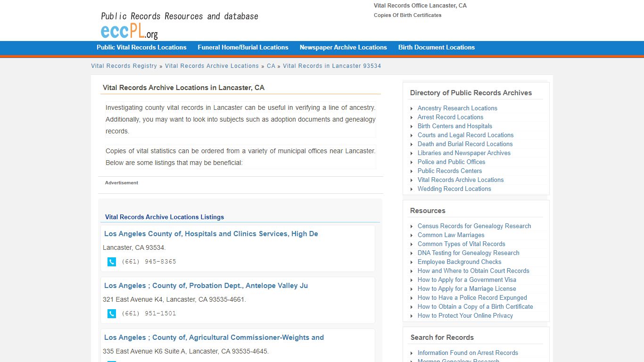Viewport: 644px width, 362px height.
Task: Open Death and Burial Record Locations
Action: 465,144
